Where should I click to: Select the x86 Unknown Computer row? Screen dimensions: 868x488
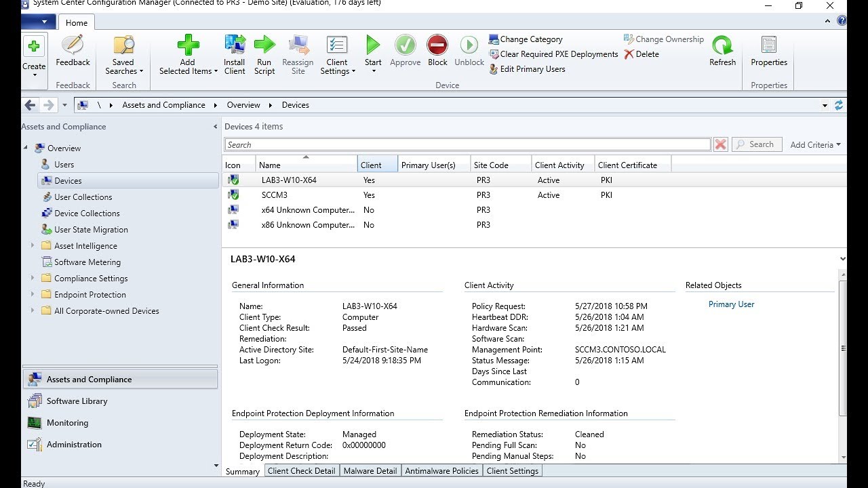click(x=534, y=224)
